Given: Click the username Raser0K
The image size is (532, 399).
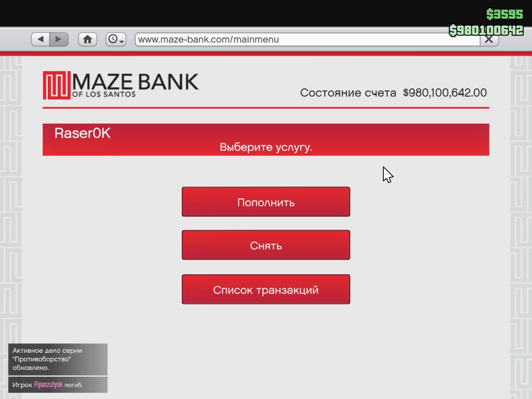Looking at the screenshot, I should click(83, 134).
